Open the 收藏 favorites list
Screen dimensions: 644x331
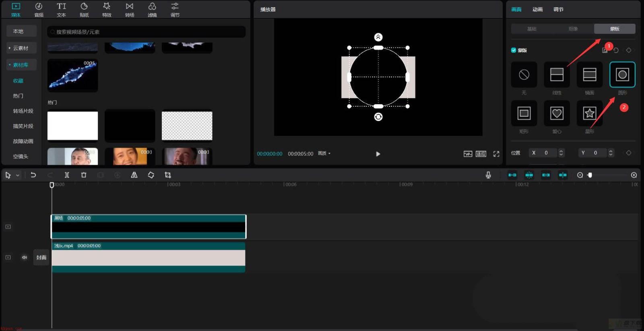(x=18, y=81)
